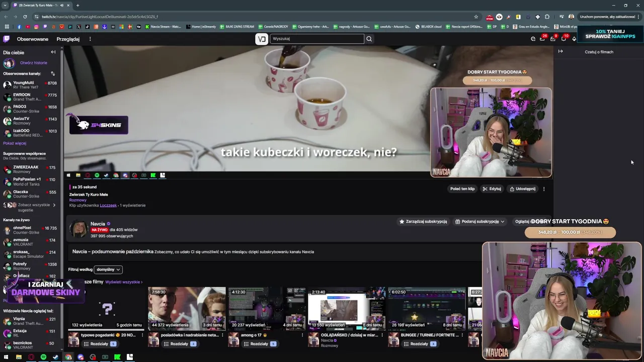The height and width of the screenshot is (362, 644).
Task: Open a new browser tab
Action: (77, 5)
